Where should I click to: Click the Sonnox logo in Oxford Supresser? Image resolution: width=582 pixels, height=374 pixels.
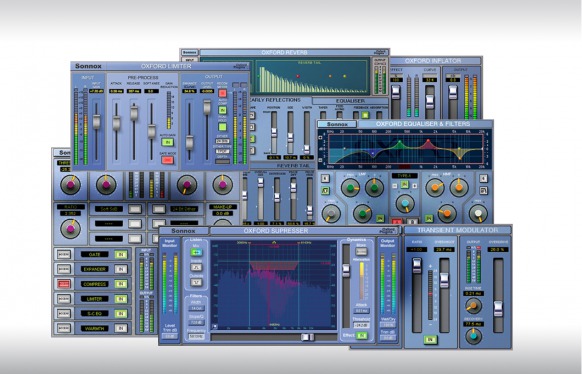coord(183,231)
